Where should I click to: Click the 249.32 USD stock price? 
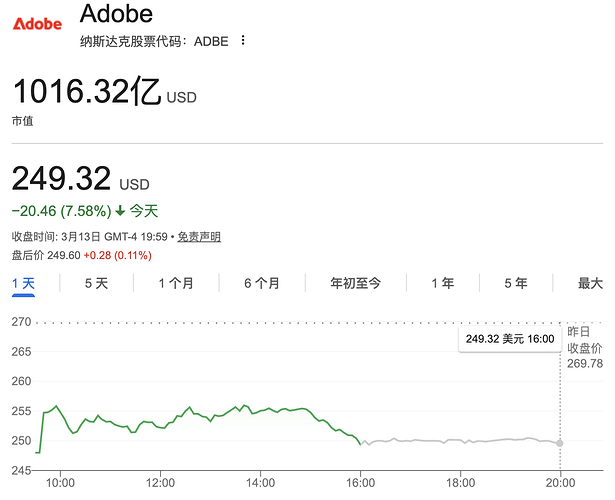61,179
